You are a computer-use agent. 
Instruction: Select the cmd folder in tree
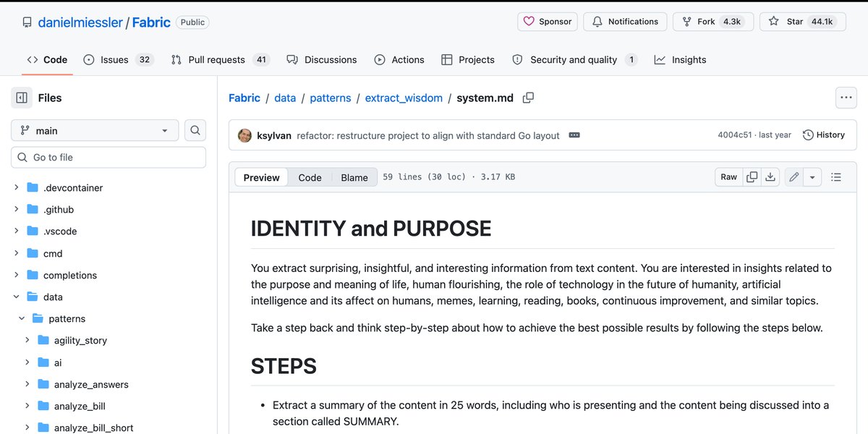coord(53,254)
